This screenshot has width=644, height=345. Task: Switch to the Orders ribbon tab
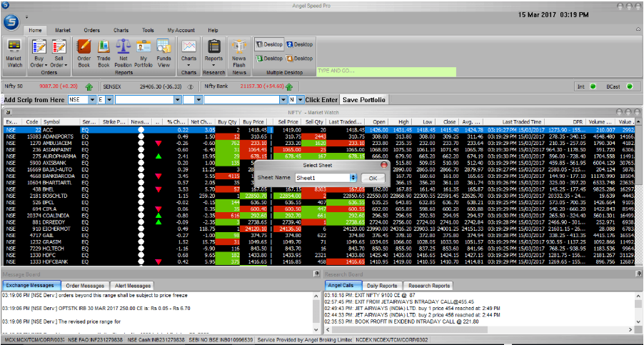[x=91, y=31]
